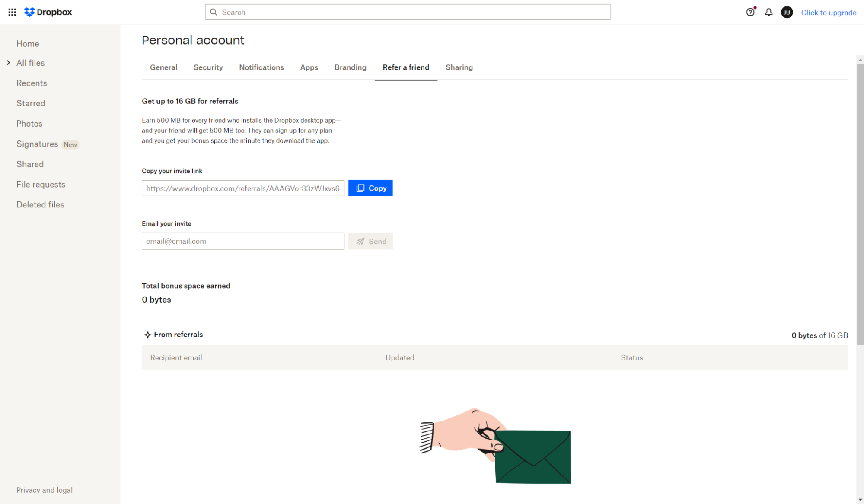Viewport: 864px width, 504px height.
Task: Open Deleted files in the sidebar
Action: point(40,205)
